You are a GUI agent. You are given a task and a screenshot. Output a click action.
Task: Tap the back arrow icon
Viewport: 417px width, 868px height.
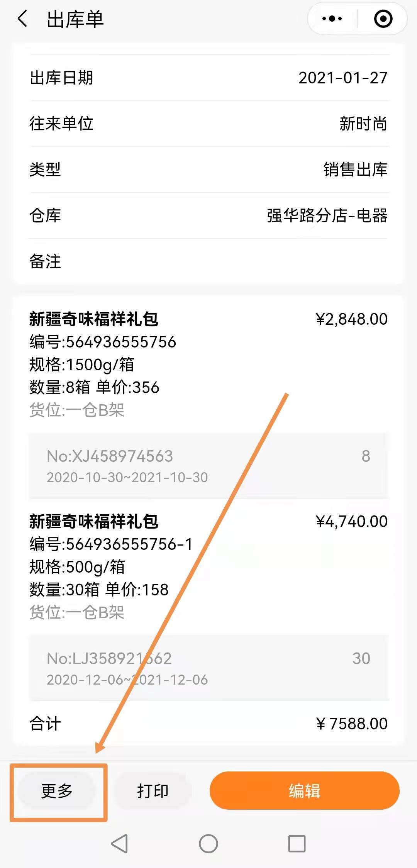23,19
